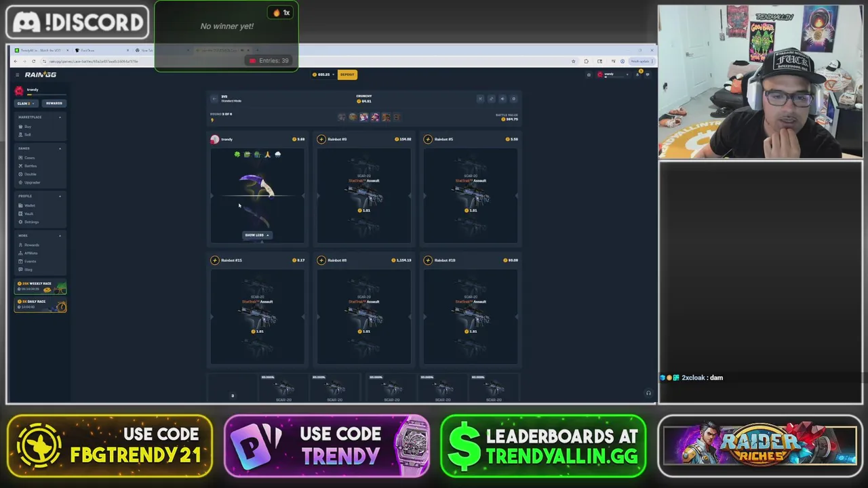This screenshot has width=868, height=488.
Task: Click Show Less expander
Action: tap(257, 235)
